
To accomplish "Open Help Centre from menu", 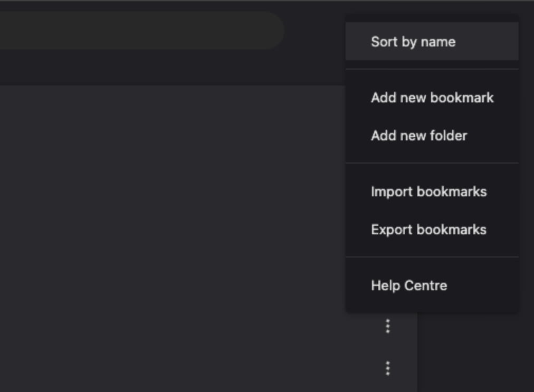I will tap(432, 285).
